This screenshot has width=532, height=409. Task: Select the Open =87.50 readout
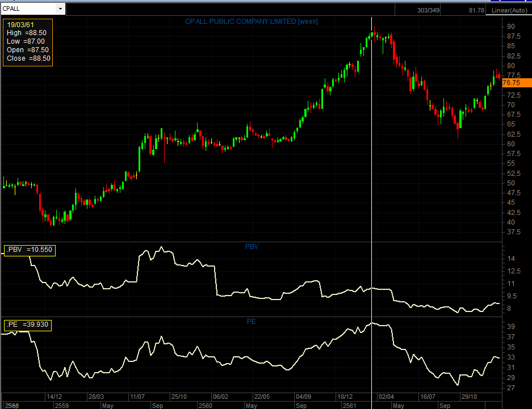click(x=28, y=50)
